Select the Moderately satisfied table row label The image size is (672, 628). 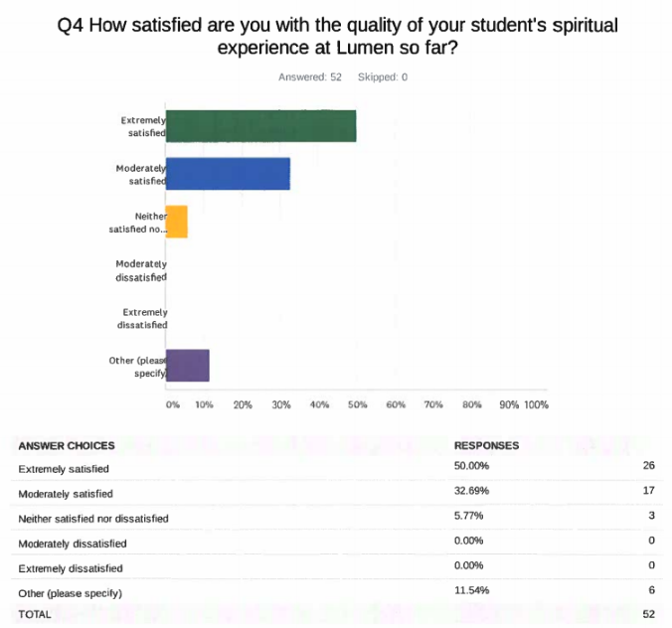coord(66,494)
